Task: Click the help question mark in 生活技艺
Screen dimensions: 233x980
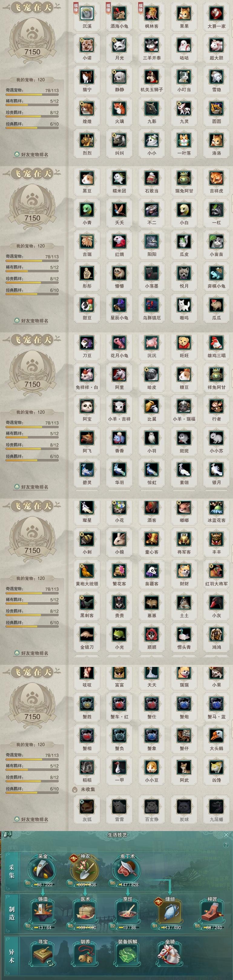Action: tap(226, 845)
